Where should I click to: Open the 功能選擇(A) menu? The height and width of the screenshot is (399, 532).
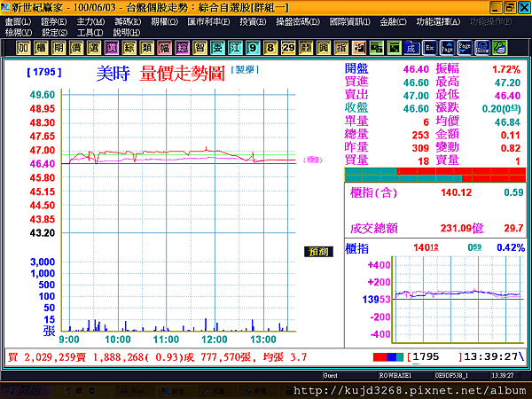point(438,22)
